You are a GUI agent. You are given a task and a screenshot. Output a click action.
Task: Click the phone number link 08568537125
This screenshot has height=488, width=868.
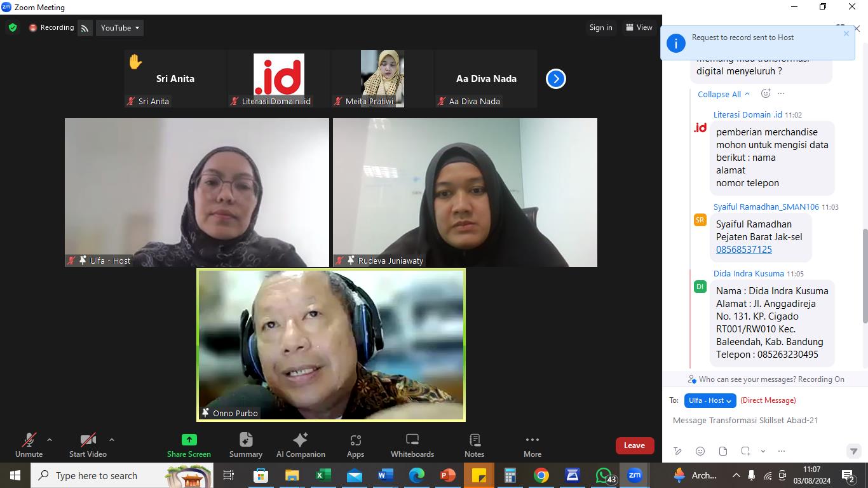(x=743, y=250)
